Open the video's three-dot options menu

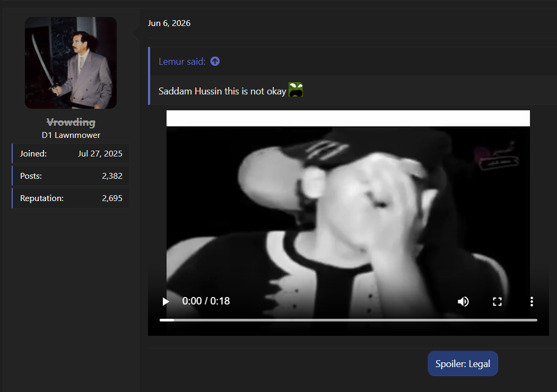pos(532,301)
